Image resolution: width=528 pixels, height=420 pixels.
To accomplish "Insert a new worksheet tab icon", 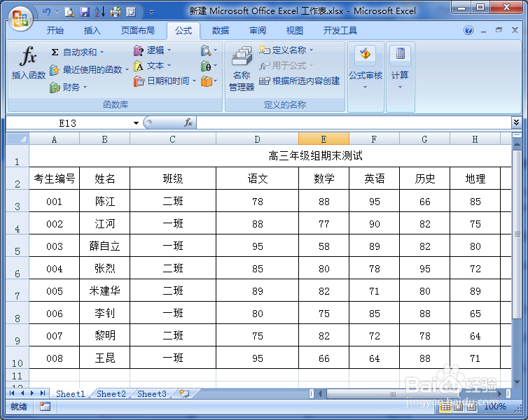I will point(184,393).
